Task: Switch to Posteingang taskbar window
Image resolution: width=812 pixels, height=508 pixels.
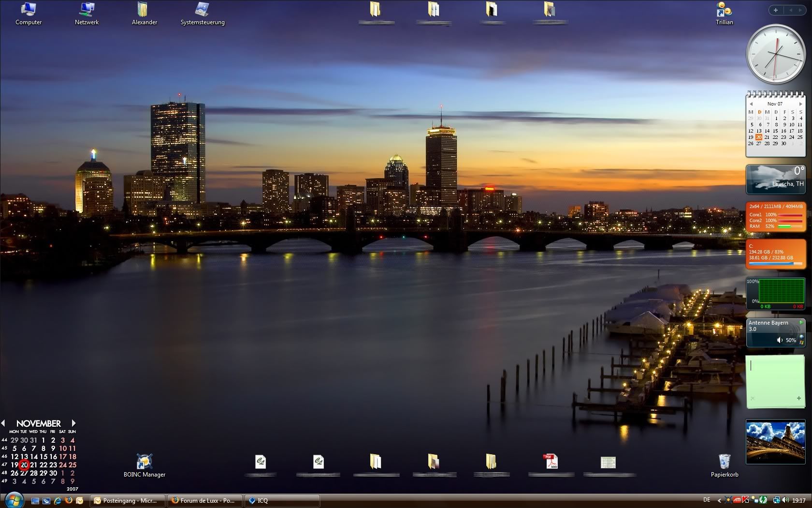Action: [128, 501]
